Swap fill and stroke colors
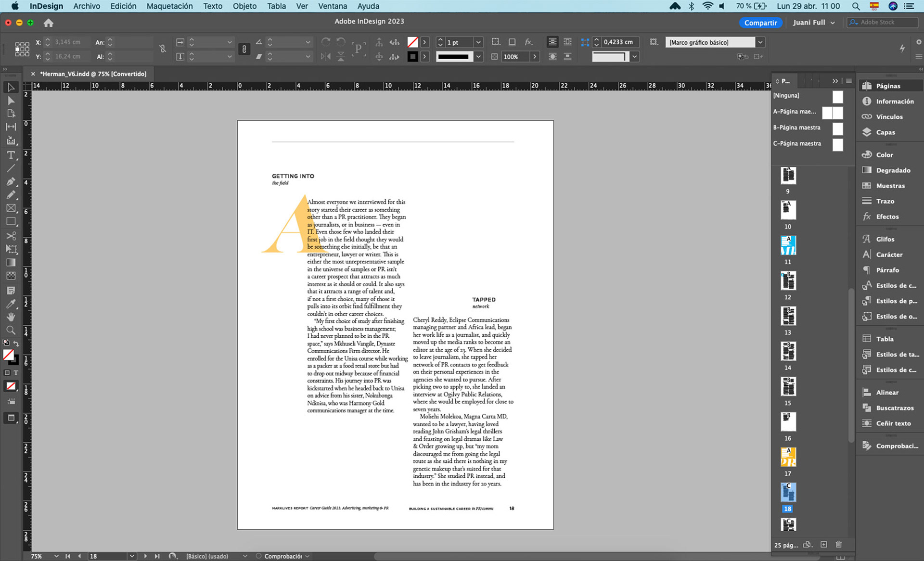 click(x=16, y=344)
